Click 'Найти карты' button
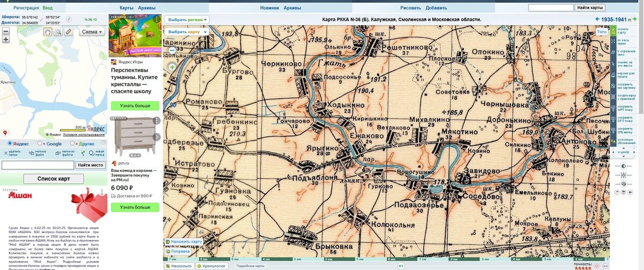644x270 pixels. pos(590,8)
